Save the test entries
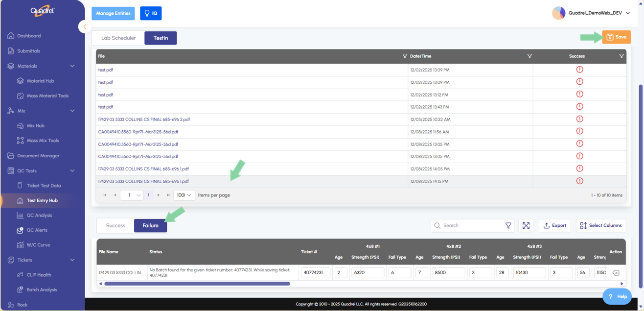 pos(616,37)
